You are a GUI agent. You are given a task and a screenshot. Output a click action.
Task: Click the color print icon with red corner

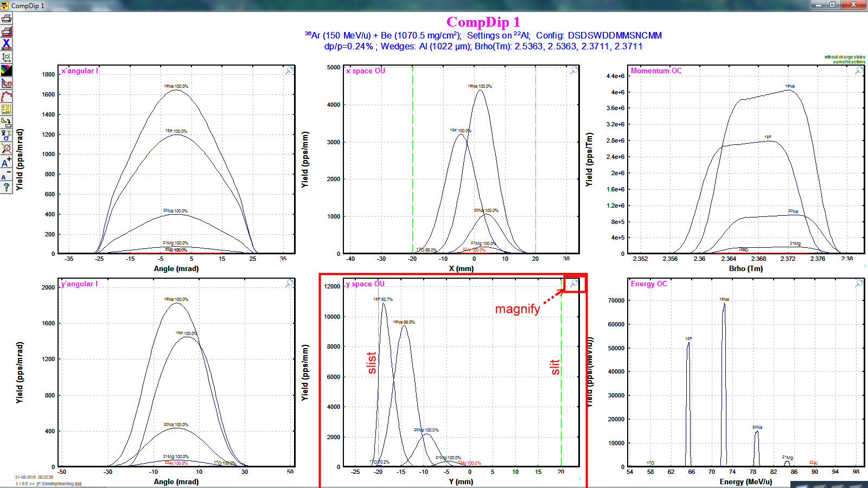coord(6,31)
